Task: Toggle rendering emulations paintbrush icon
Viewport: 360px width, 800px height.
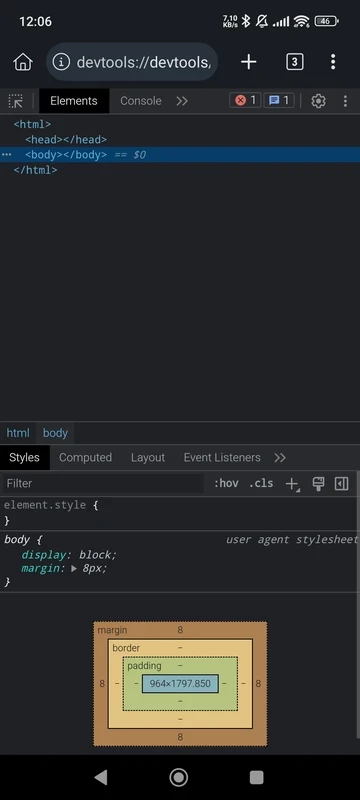Action: [318, 484]
